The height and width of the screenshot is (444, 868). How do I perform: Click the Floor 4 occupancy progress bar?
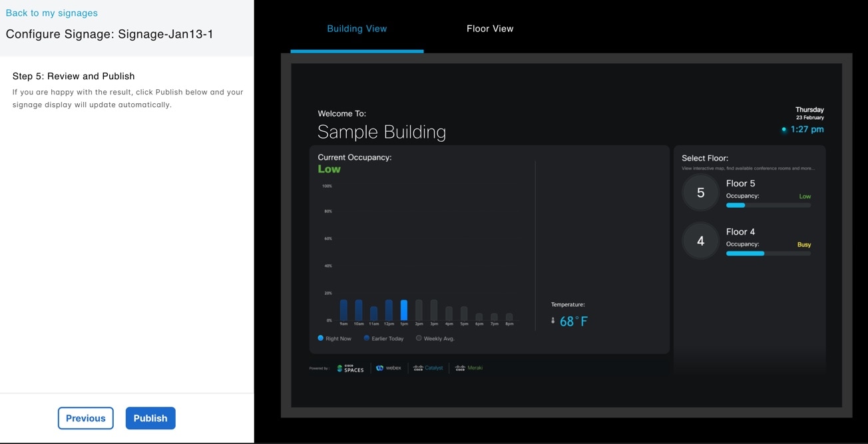(768, 254)
